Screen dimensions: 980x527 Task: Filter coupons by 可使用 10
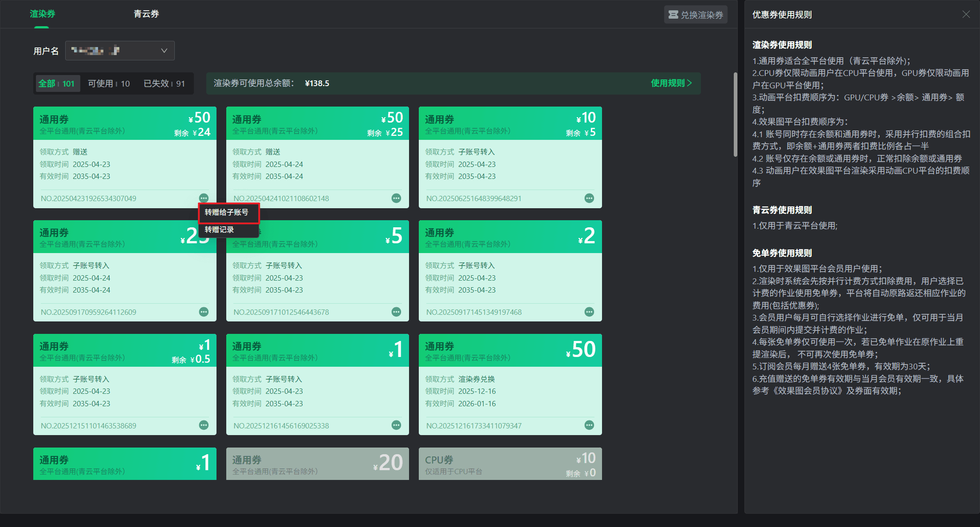(109, 83)
